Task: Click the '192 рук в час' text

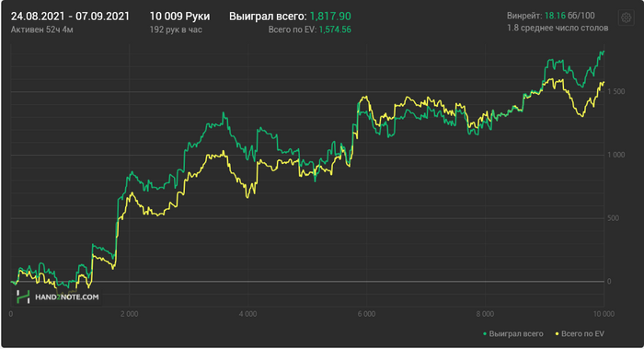Action: (176, 29)
